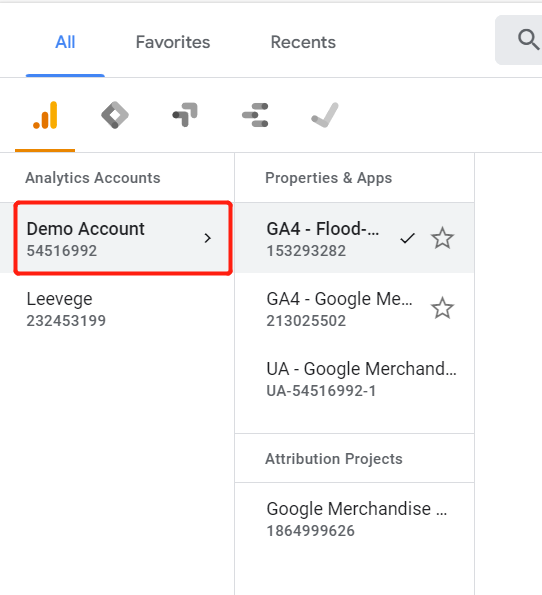
Task: Choose the Data Studio product icon
Action: click(x=255, y=115)
